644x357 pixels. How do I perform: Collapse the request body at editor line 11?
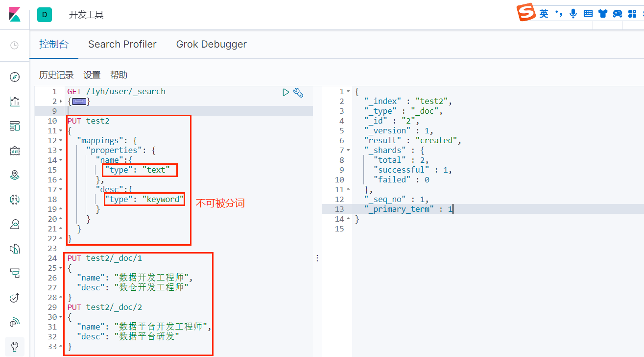61,131
